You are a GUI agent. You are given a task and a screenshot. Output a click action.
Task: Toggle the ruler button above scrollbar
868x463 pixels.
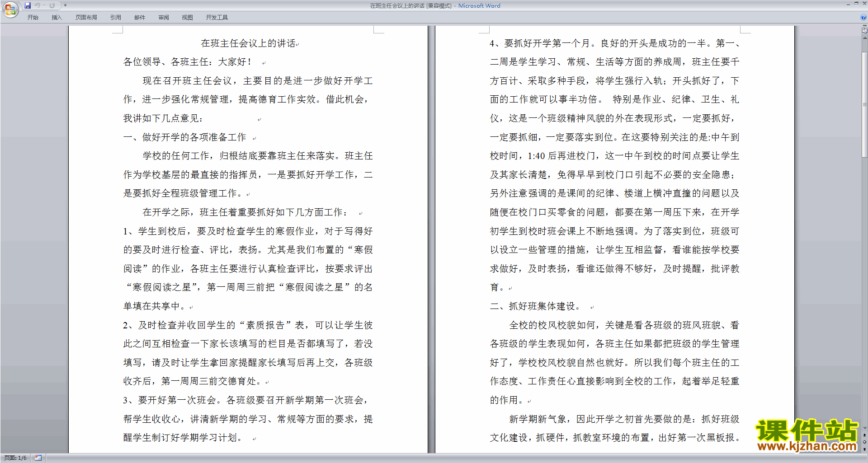pos(865,31)
